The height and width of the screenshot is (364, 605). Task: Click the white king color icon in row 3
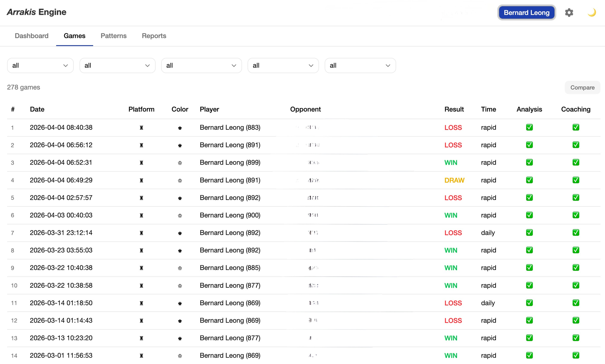point(180,163)
